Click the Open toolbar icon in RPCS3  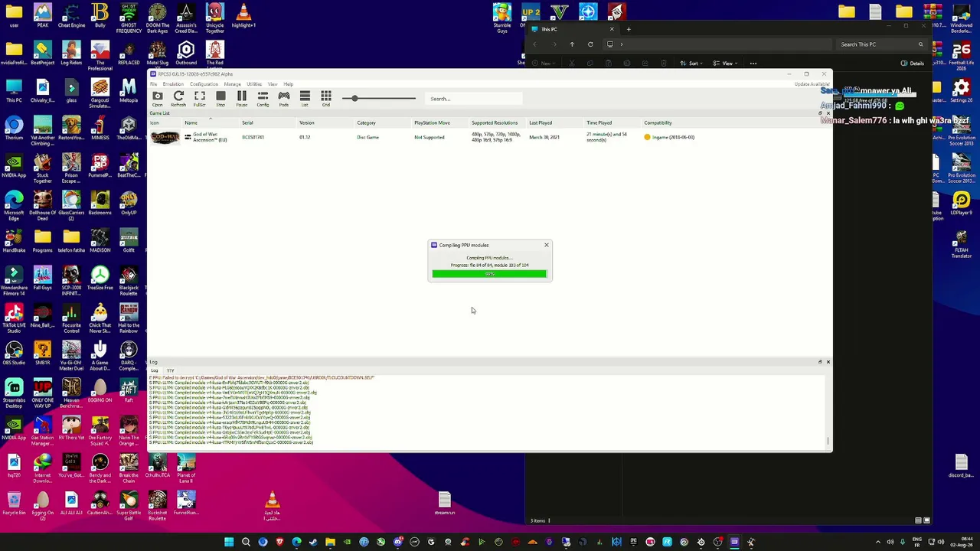click(x=158, y=98)
